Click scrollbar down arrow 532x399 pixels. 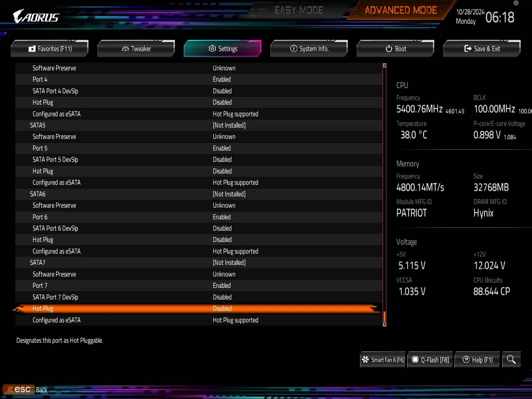tap(384, 325)
